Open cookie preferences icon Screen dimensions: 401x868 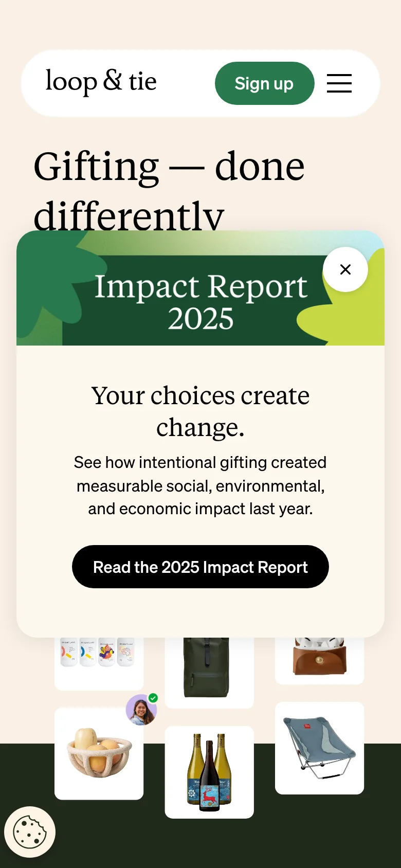30,832
